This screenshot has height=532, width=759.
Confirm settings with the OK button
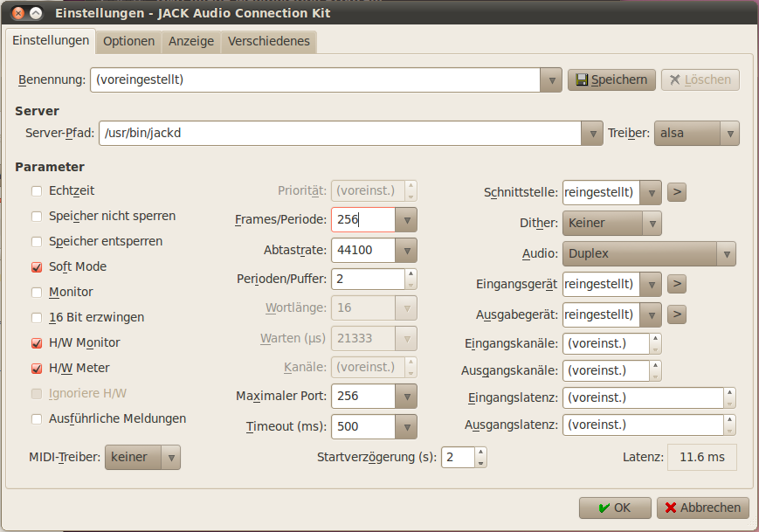pos(615,508)
